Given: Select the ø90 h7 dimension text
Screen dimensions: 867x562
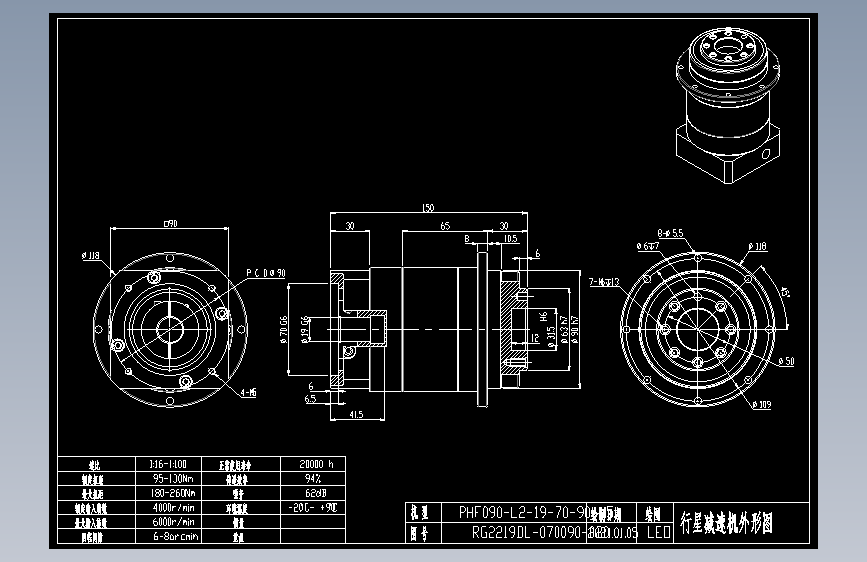Looking at the screenshot, I should tap(574, 330).
